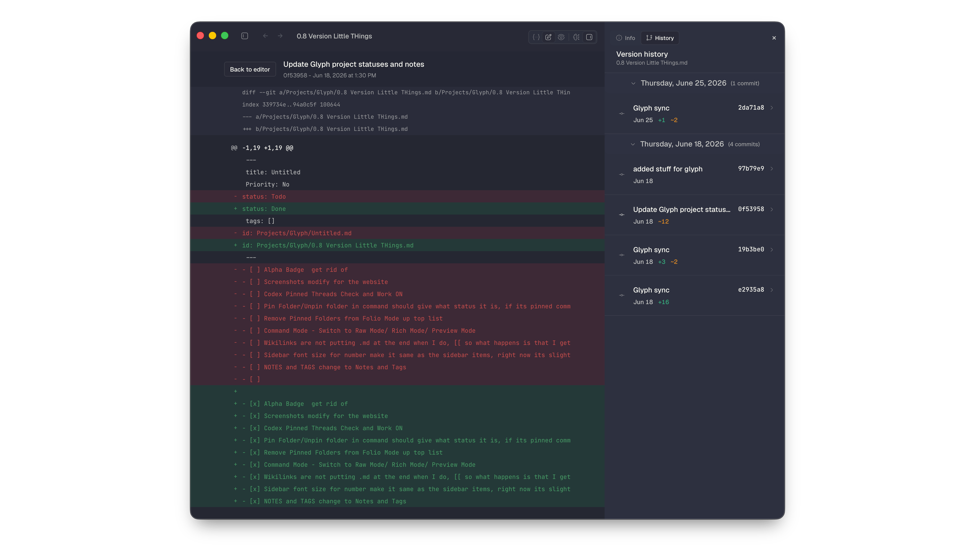Select the History tab
975x560 pixels.
click(x=660, y=38)
